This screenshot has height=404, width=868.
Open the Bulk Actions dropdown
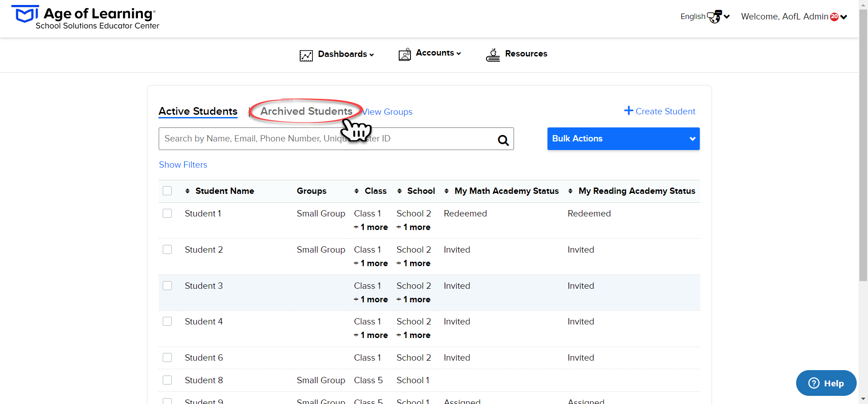623,139
